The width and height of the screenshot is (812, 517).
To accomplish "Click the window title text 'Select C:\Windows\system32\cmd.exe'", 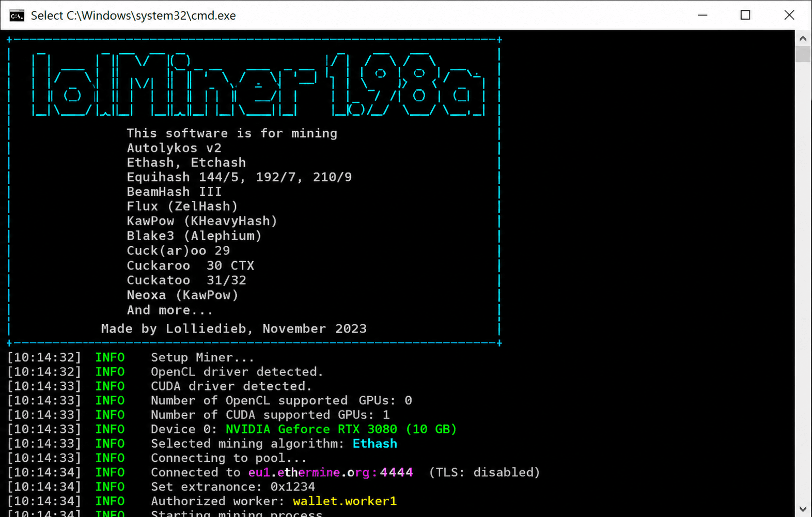I will pyautogui.click(x=133, y=15).
